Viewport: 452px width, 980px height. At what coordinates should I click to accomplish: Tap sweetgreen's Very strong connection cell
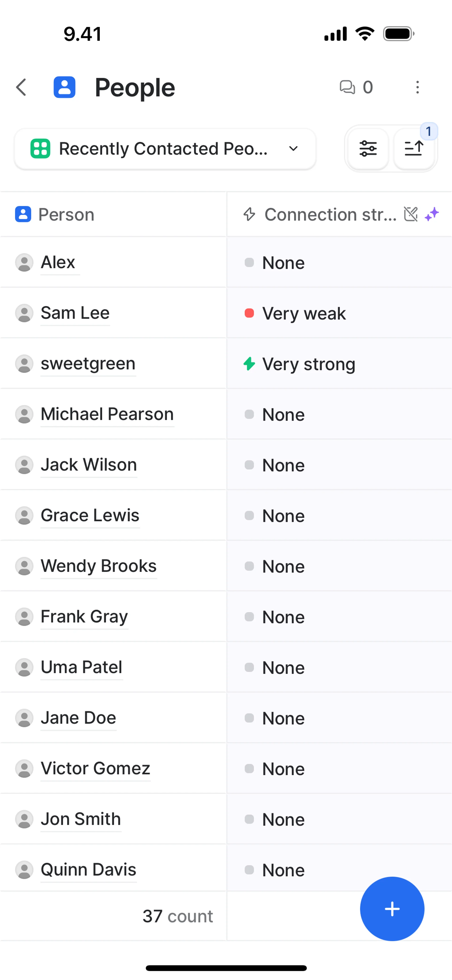tap(308, 364)
